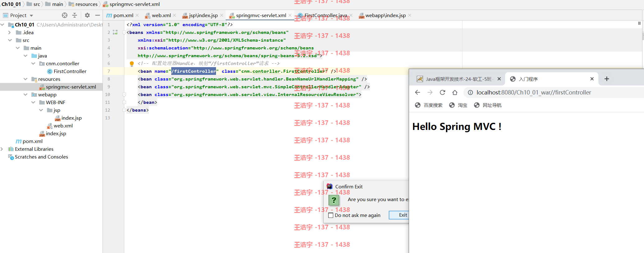Reload the browser page

(x=443, y=92)
